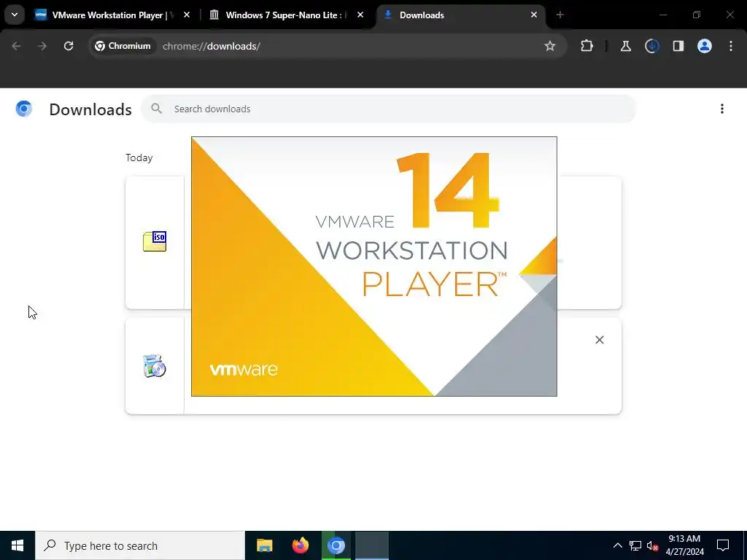Open the notification center icon
747x560 pixels.
click(723, 545)
